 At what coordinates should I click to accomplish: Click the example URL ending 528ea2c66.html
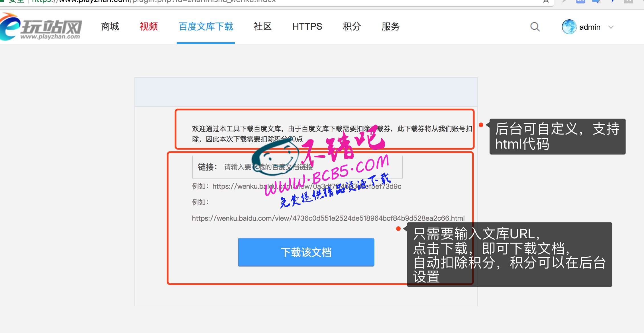click(328, 218)
